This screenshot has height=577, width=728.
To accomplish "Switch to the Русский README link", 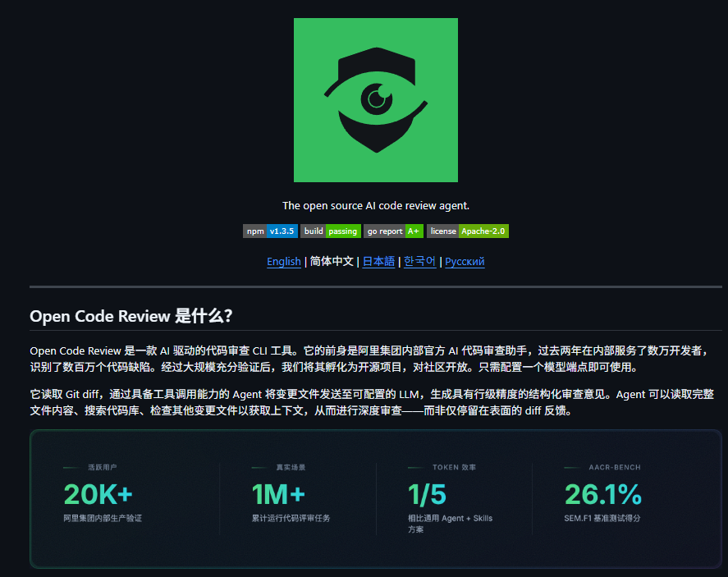I will 465,261.
